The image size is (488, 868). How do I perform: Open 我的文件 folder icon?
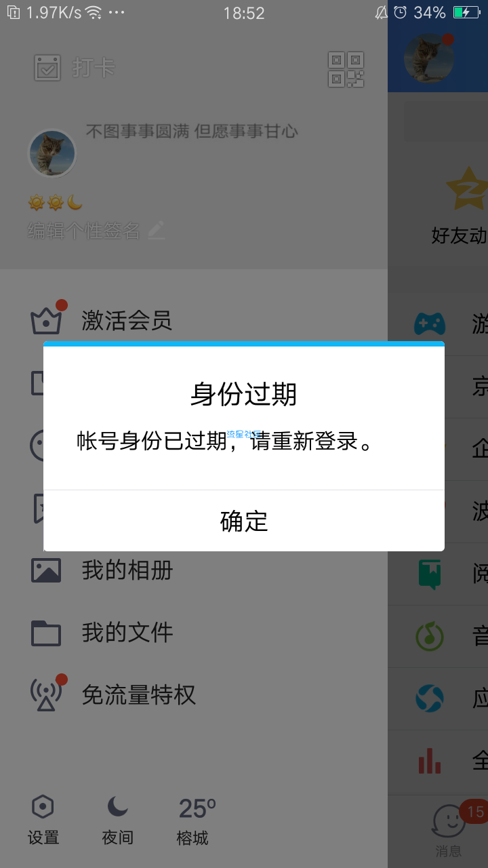click(46, 633)
